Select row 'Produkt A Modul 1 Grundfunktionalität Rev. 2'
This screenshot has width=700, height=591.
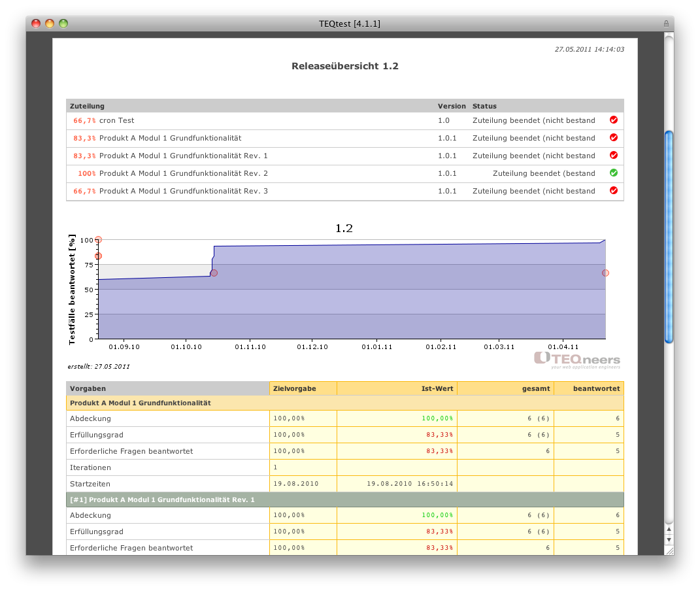coord(345,173)
